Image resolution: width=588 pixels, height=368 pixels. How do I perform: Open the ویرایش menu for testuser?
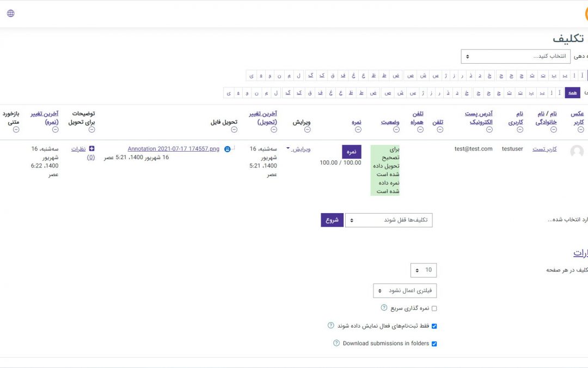298,148
